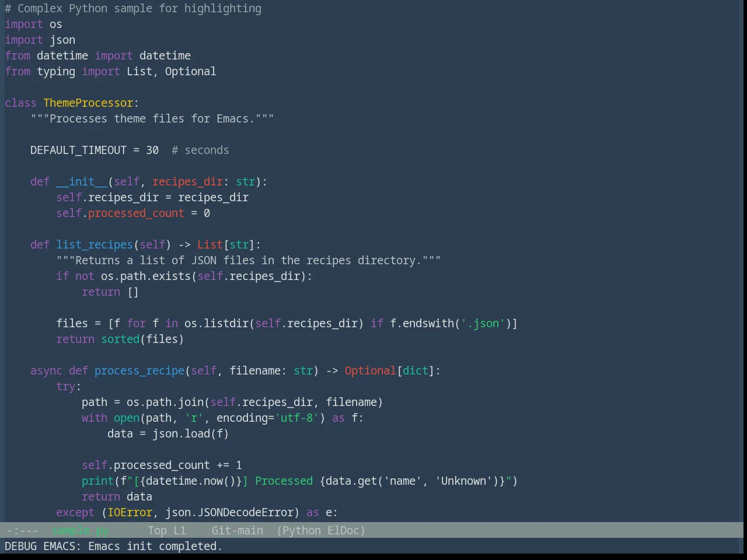Click the 'process_recipe' function name
The height and width of the screenshot is (560, 747).
point(139,371)
